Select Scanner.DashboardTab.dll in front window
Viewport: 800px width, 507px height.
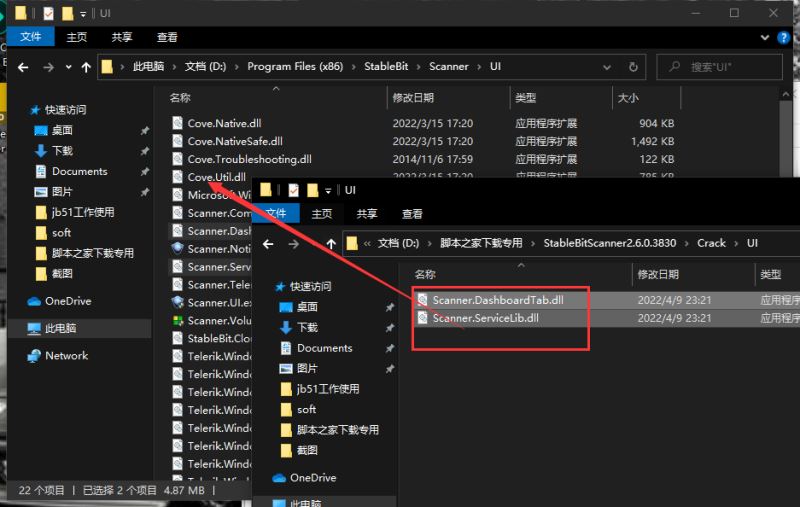click(x=498, y=300)
